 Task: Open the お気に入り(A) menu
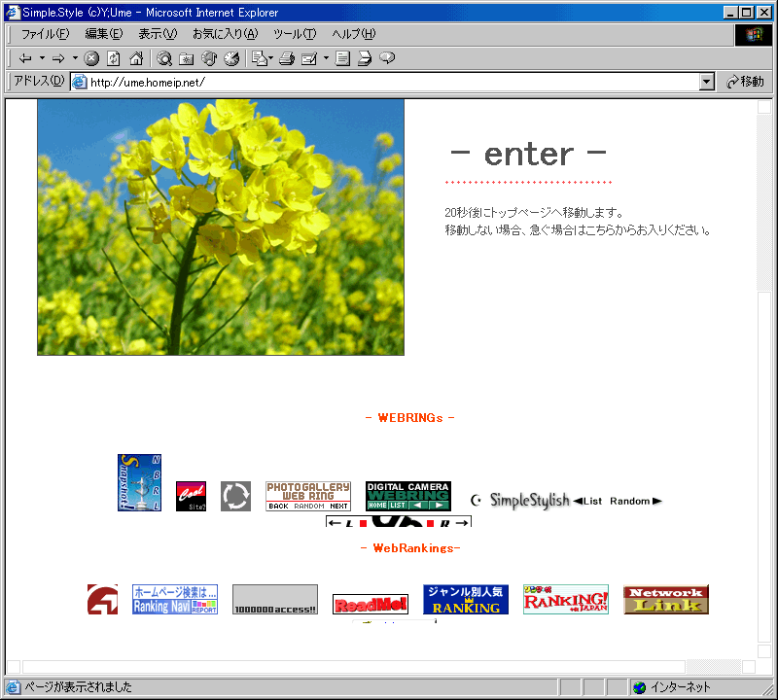(226, 34)
